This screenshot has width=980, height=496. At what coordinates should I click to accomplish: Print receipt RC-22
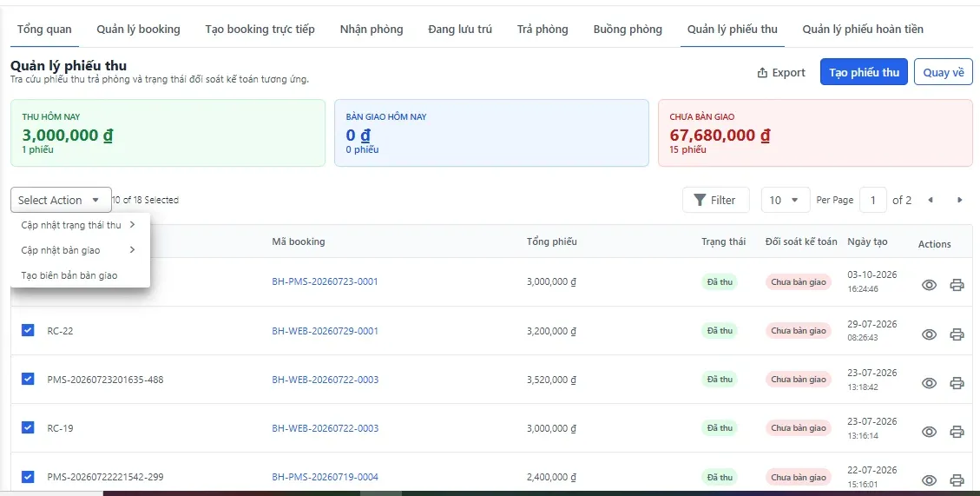pos(957,334)
